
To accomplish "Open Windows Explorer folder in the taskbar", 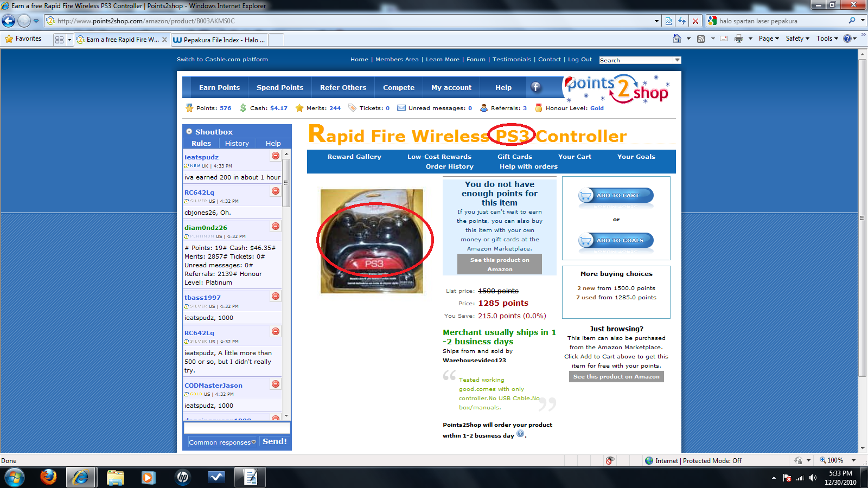I will pyautogui.click(x=115, y=477).
